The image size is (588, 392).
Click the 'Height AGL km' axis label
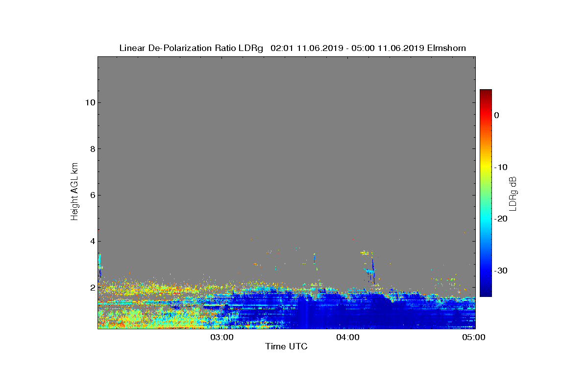pos(74,192)
